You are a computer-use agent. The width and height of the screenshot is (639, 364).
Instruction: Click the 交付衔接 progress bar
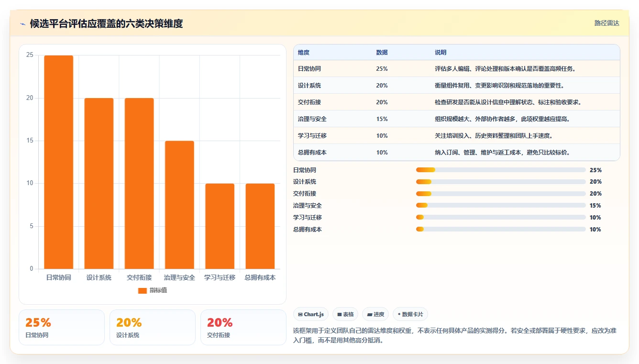point(501,194)
